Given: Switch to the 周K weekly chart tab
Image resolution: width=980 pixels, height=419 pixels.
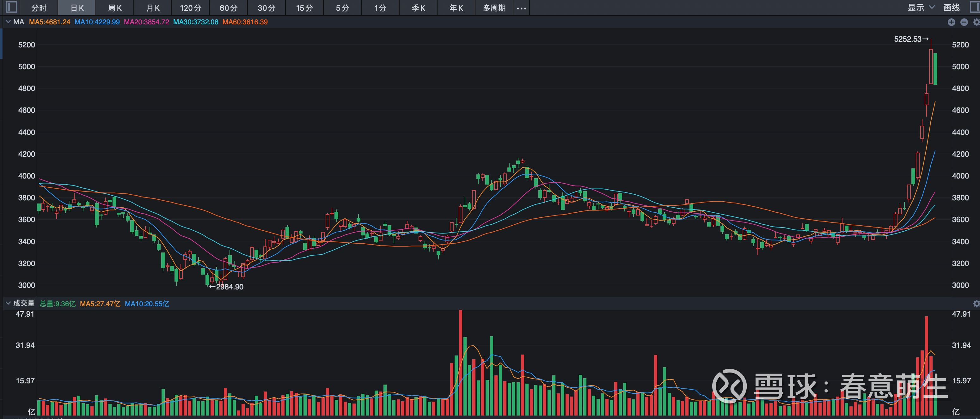Looking at the screenshot, I should 114,7.
